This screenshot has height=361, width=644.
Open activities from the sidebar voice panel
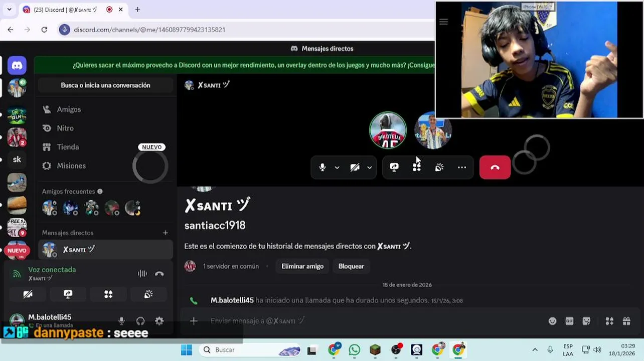(x=108, y=294)
